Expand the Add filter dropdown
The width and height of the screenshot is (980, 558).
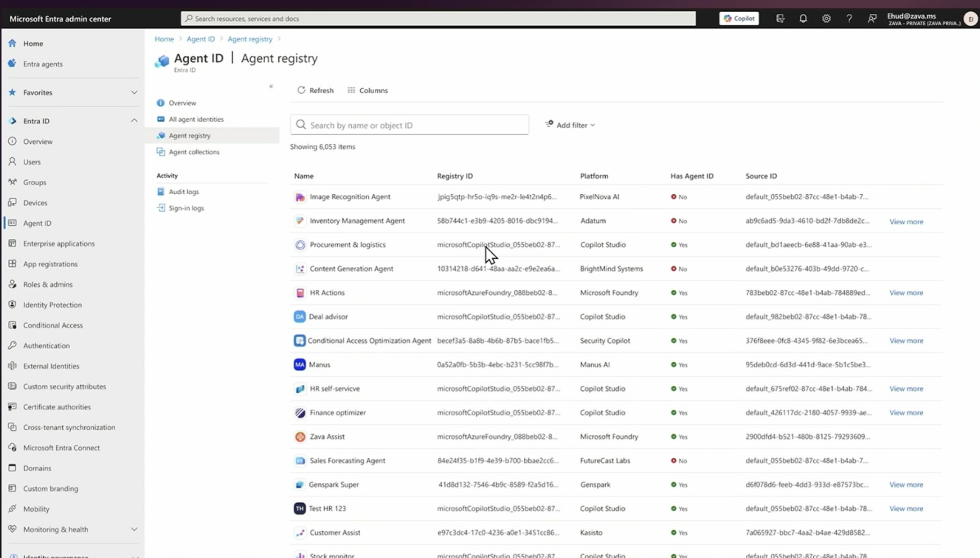pos(570,125)
